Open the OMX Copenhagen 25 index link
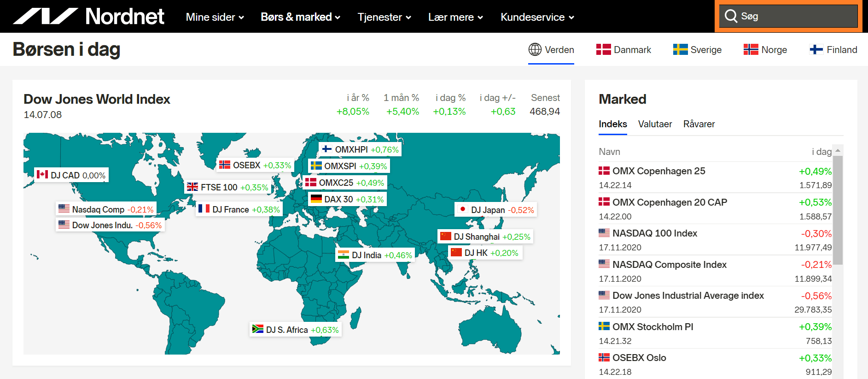Screen dimensions: 868x379 point(659,171)
